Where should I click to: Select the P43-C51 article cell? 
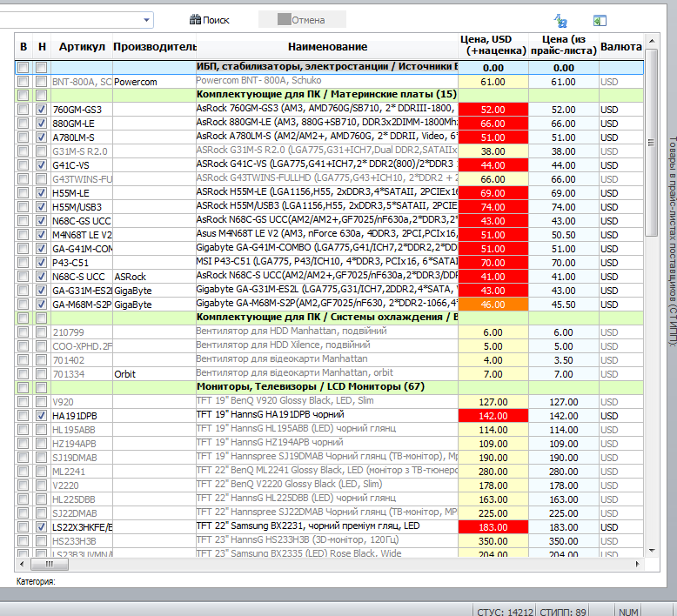click(x=82, y=263)
